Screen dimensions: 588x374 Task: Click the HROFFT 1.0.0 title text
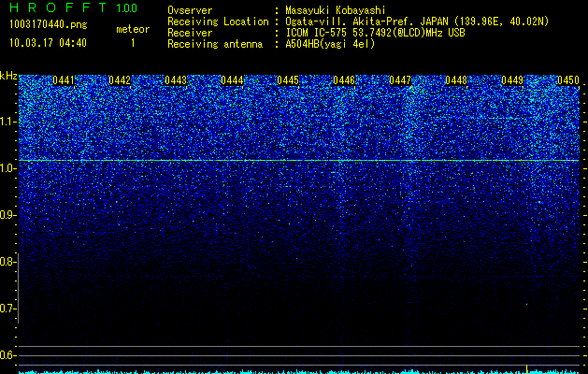point(73,7)
